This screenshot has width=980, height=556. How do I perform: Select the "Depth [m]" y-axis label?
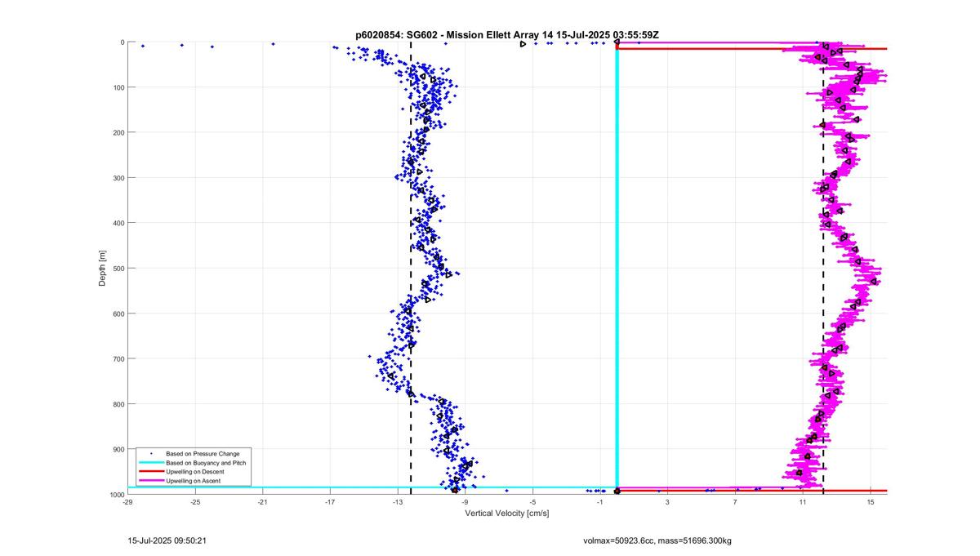click(102, 269)
